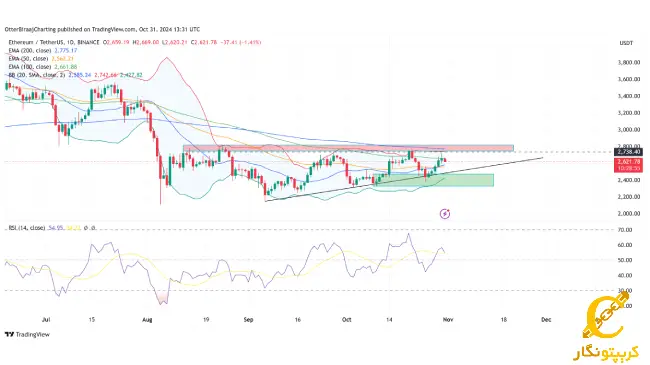Click the RSI 60.00 axis label
650x365 pixels.
click(625, 245)
